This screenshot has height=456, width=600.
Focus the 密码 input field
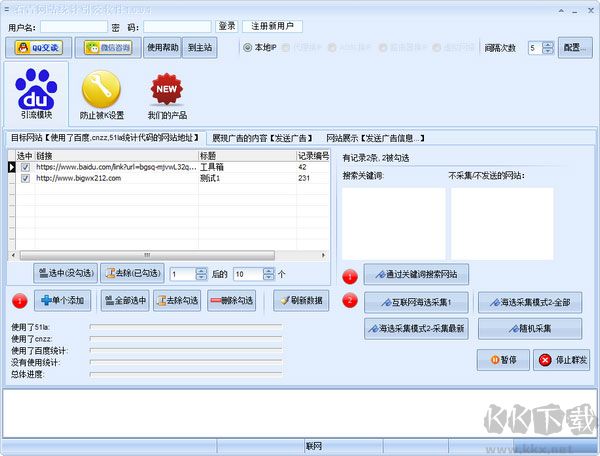(x=177, y=27)
